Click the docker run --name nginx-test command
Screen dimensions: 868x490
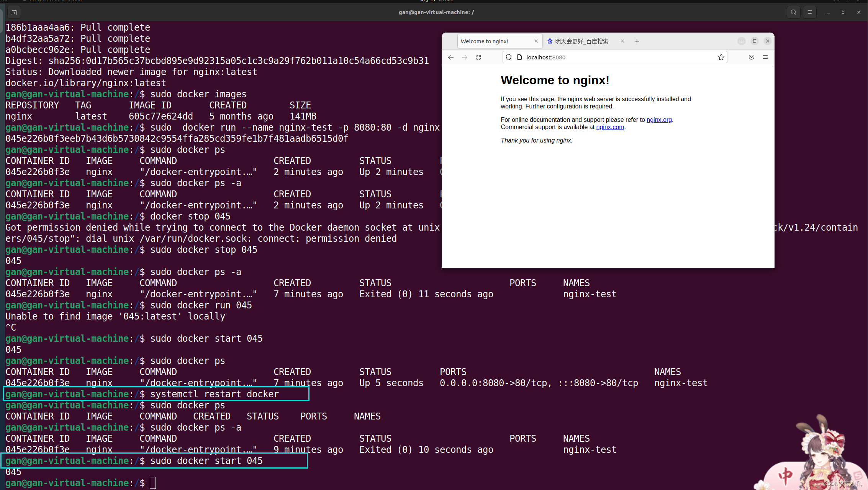coord(295,127)
